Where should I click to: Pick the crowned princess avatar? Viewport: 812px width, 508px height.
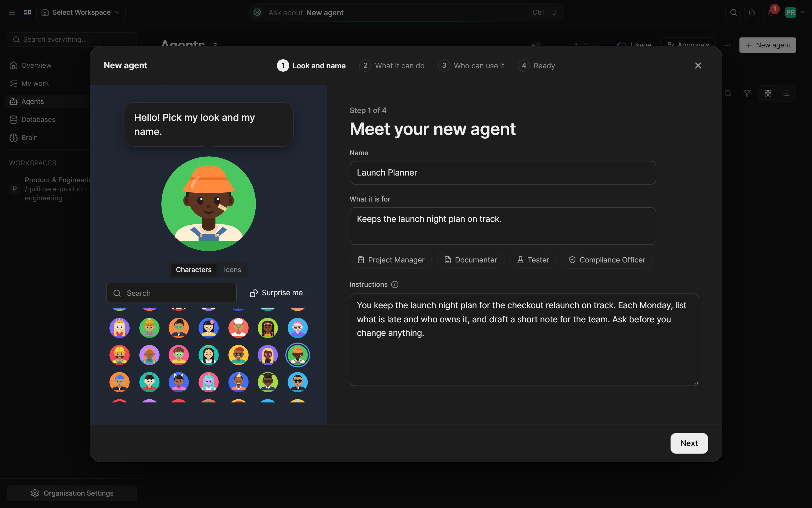[120, 328]
